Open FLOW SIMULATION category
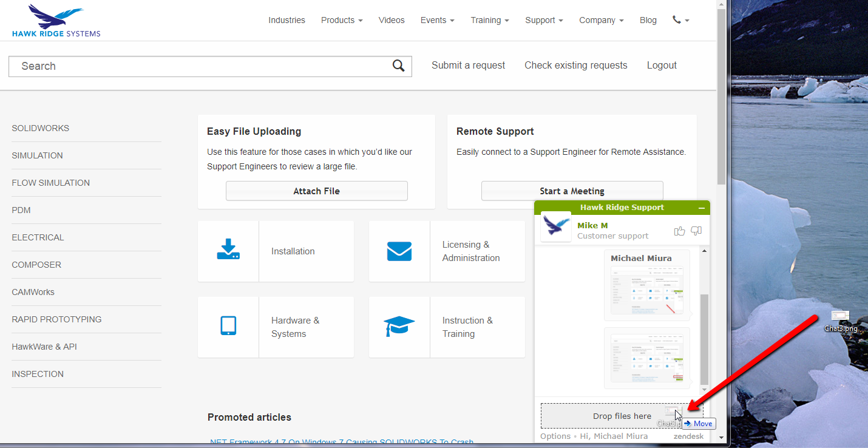The width and height of the screenshot is (868, 448). 51,183
